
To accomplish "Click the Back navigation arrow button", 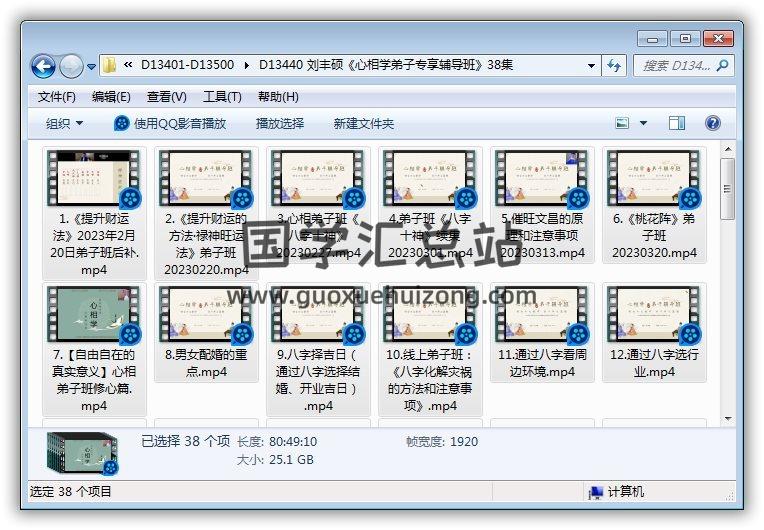I will coord(43,66).
